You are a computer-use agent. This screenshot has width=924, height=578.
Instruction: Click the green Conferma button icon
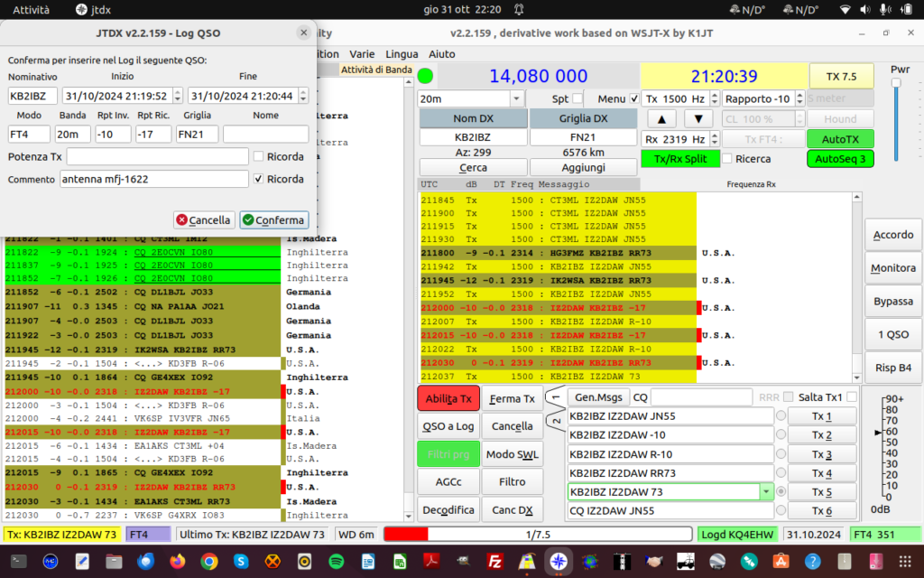tap(248, 220)
